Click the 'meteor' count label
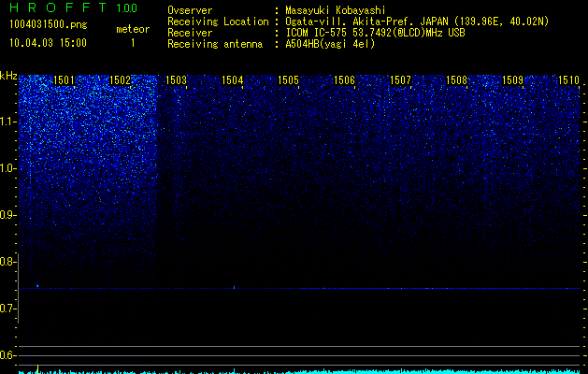 coord(133,29)
